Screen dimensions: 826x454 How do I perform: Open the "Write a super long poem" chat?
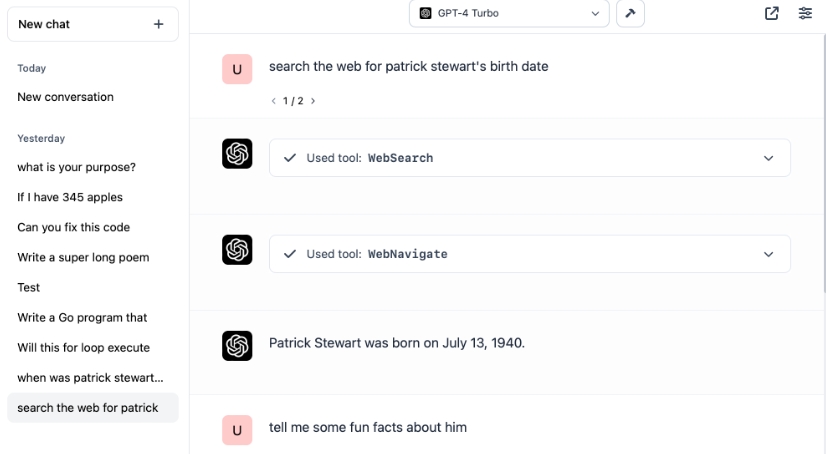point(83,257)
